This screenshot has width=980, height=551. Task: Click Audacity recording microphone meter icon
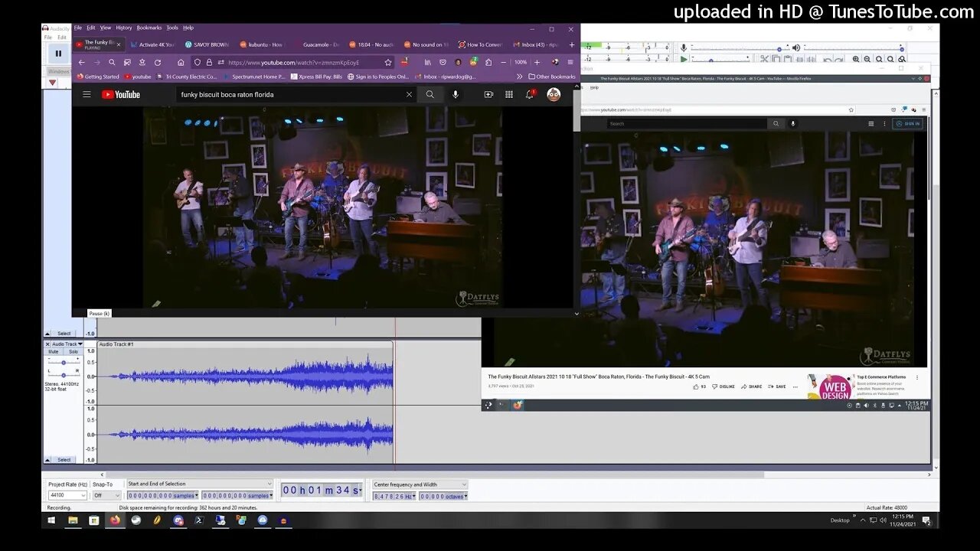(684, 47)
